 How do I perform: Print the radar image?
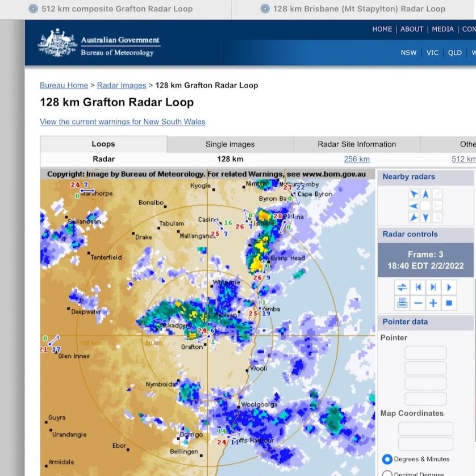[x=402, y=303]
